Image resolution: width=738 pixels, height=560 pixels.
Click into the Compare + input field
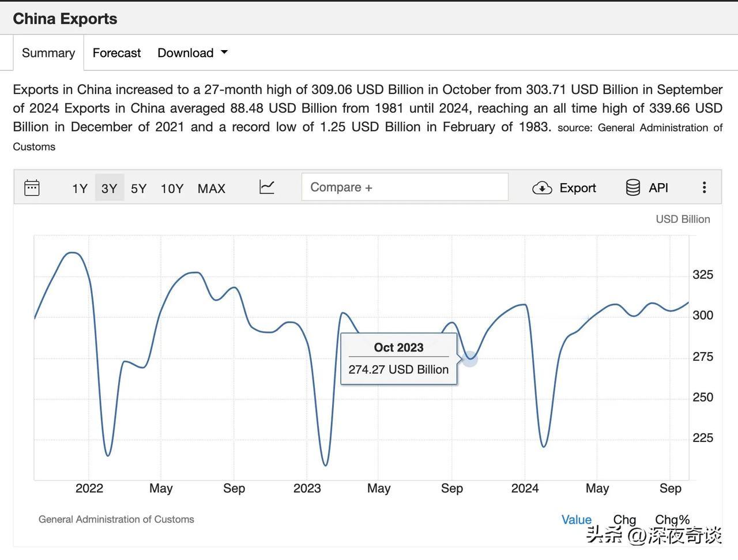point(405,187)
